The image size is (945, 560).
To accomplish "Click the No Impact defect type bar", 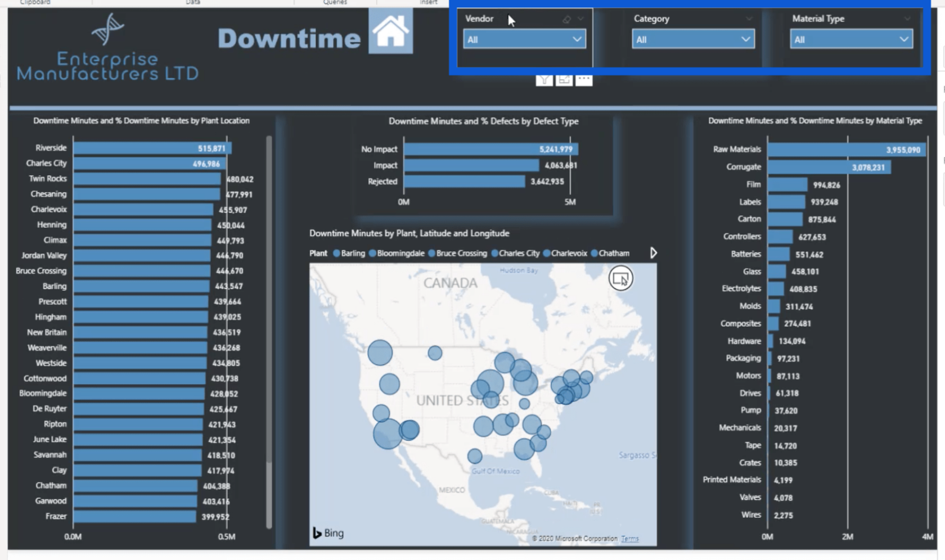I will tap(491, 149).
